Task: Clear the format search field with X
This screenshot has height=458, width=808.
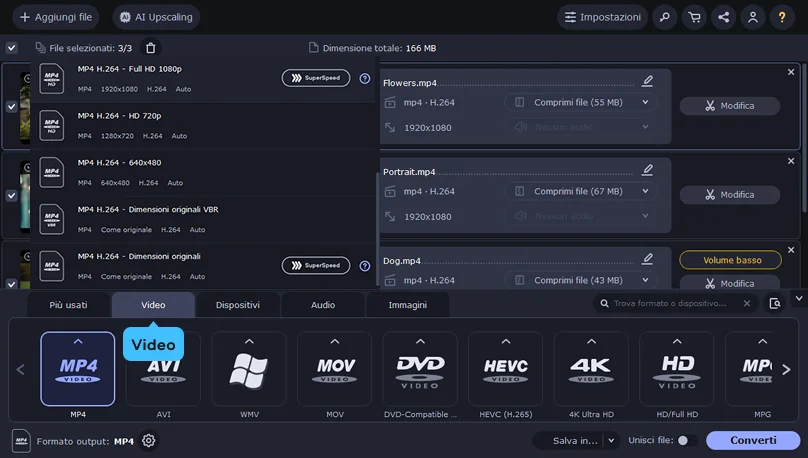Action: pos(747,303)
